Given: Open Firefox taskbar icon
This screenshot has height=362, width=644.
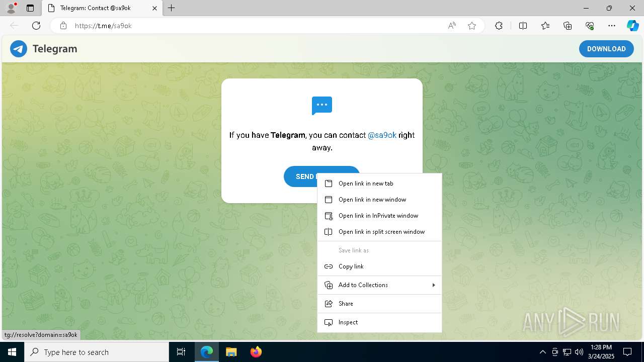Looking at the screenshot, I should (x=256, y=352).
